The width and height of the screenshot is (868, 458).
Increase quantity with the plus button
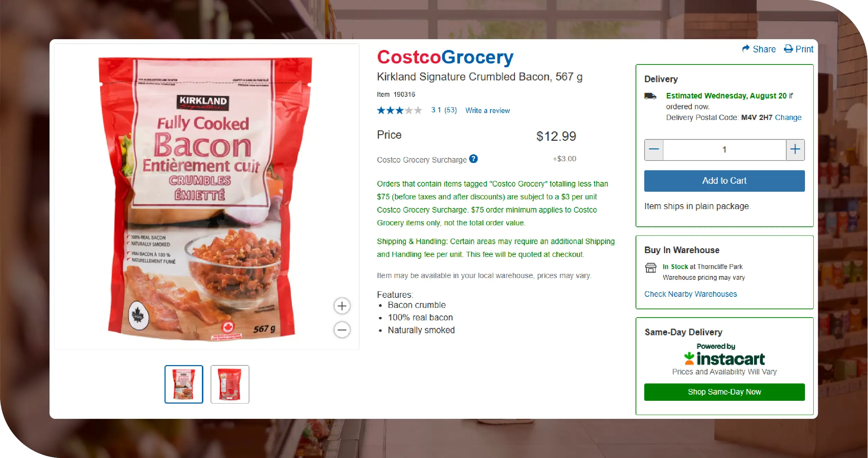[795, 150]
